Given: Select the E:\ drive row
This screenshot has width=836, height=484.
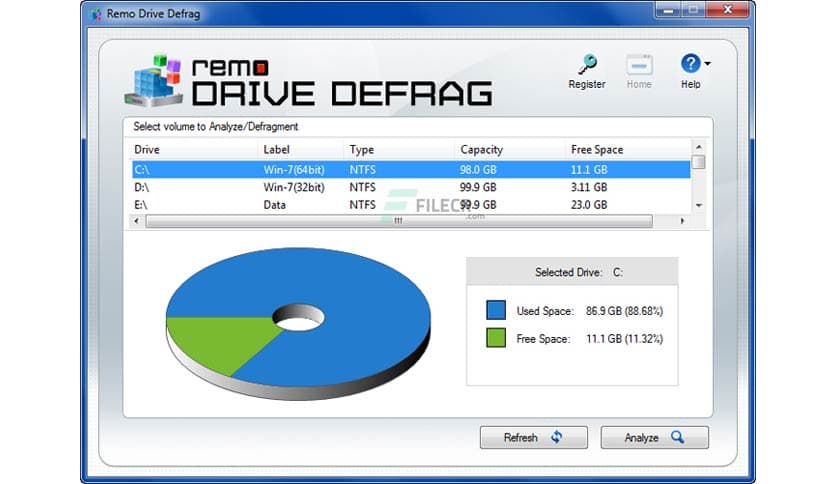Looking at the screenshot, I should pos(411,205).
